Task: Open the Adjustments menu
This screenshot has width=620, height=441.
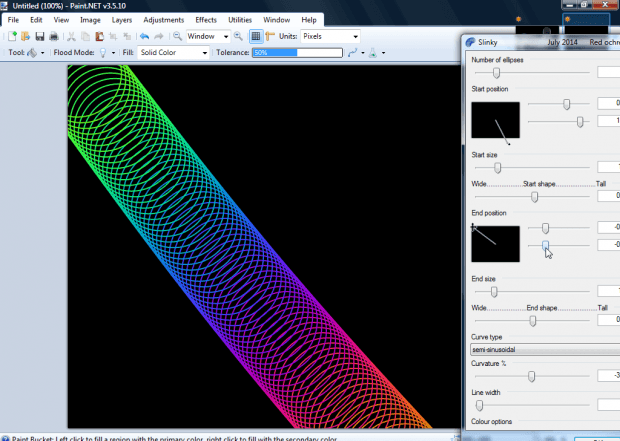Action: click(x=163, y=19)
